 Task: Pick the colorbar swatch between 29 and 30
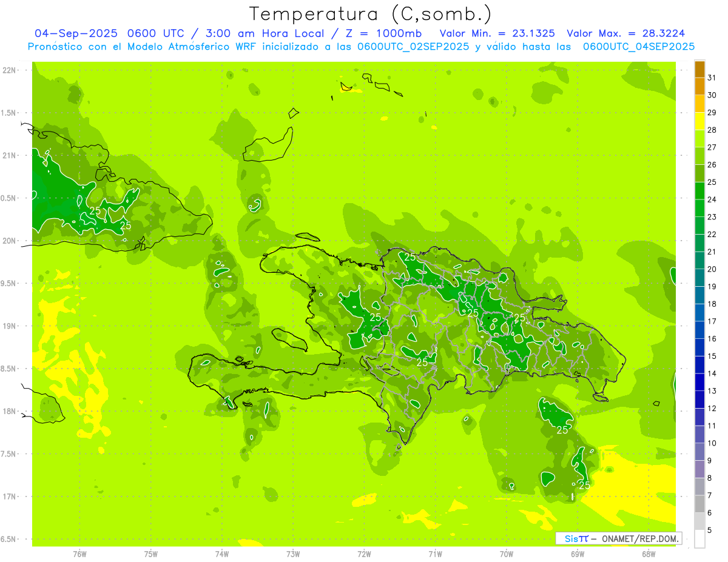click(x=699, y=104)
